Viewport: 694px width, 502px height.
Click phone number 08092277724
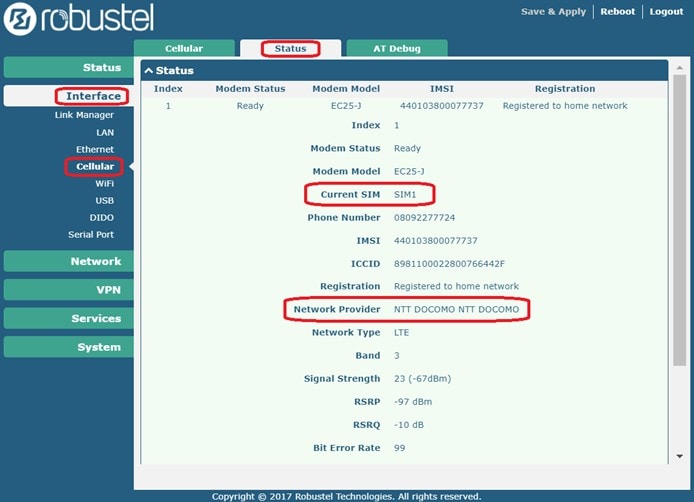tap(424, 217)
